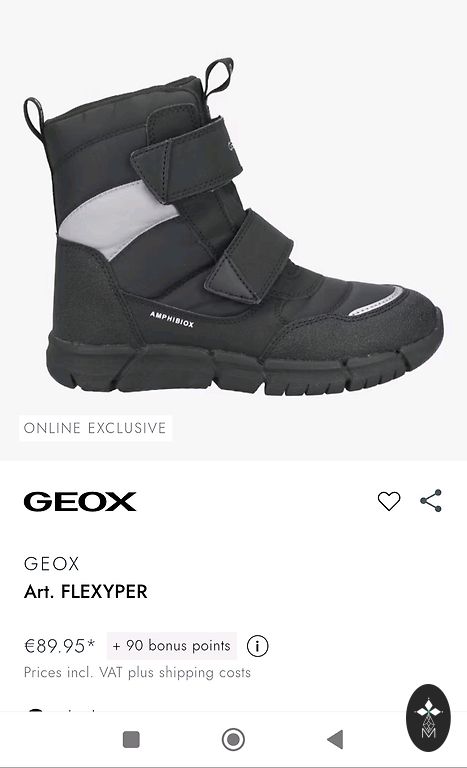Tap the Android home circle button
Viewport: 467px width, 768px height.
coord(233,739)
